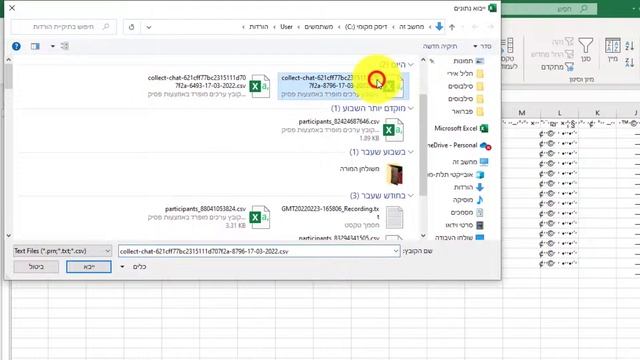Sort A to Z in Excel ribbon

click(x=629, y=46)
